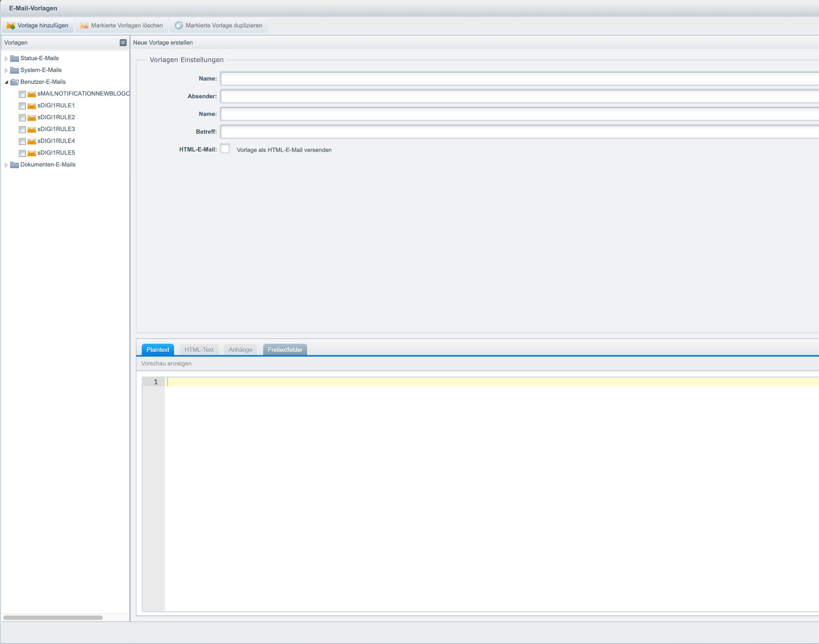
Task: Check the sDIGI1RULE2 checkbox
Action: pos(22,118)
